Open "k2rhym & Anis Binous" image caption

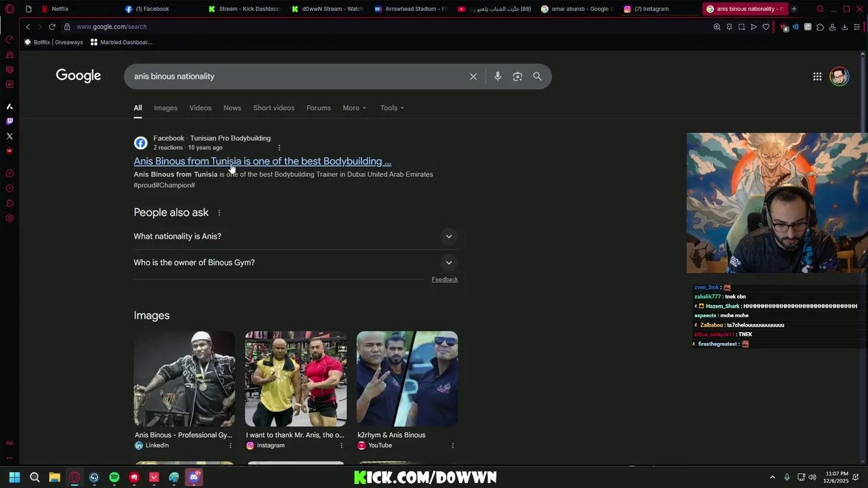coord(391,435)
